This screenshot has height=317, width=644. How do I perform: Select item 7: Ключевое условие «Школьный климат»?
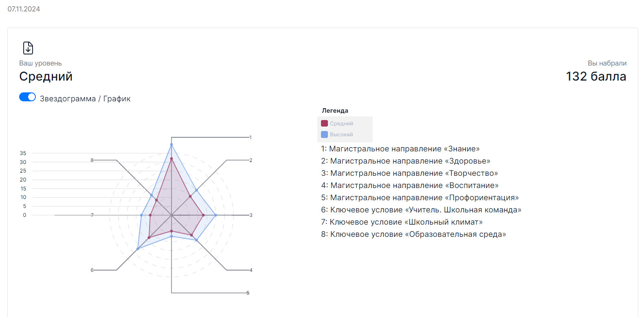tap(402, 222)
